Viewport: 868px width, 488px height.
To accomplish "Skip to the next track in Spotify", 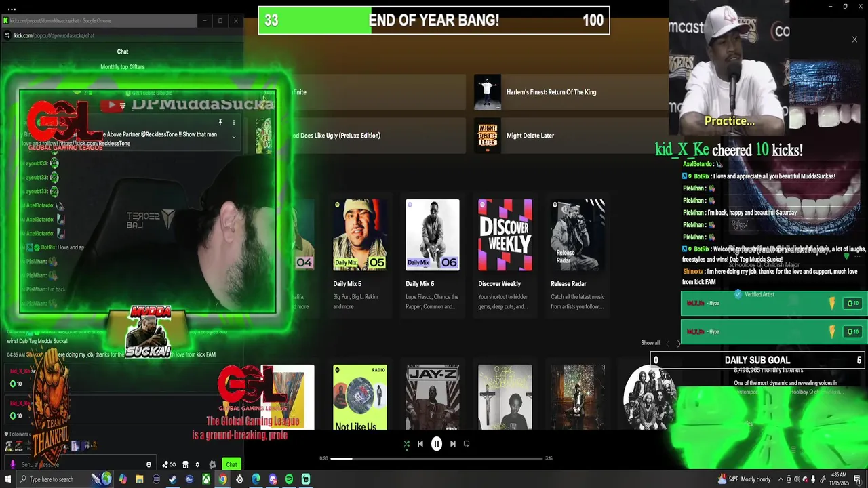I will click(x=452, y=444).
